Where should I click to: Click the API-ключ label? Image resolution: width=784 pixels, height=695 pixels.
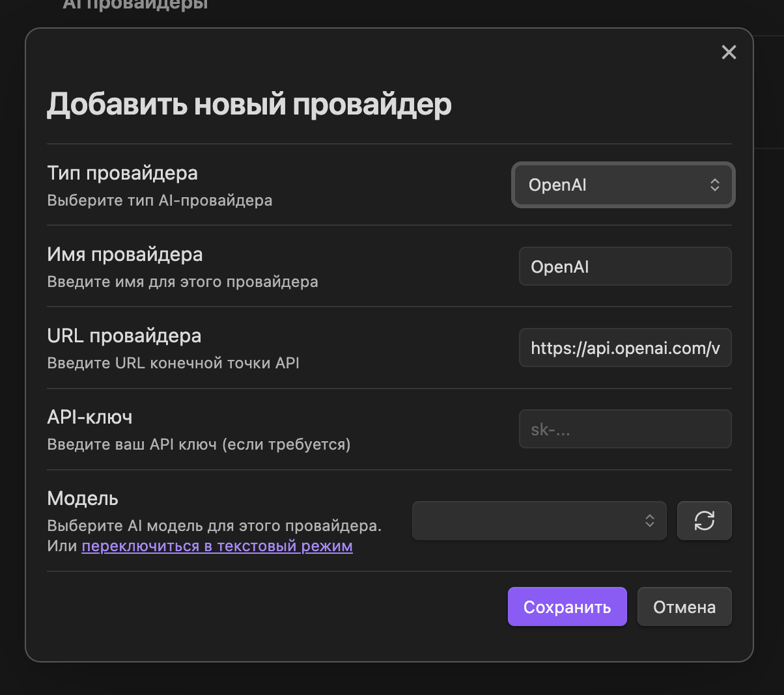click(x=90, y=417)
